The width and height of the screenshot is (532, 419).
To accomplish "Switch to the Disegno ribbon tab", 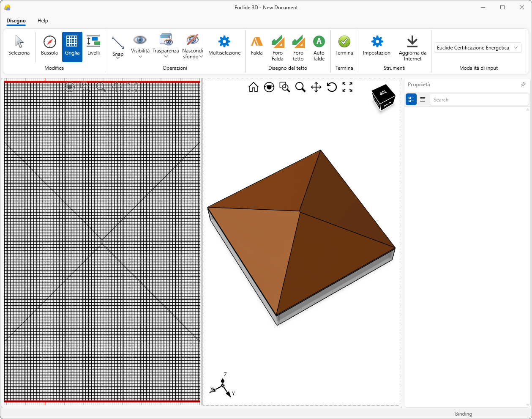I will [x=16, y=21].
